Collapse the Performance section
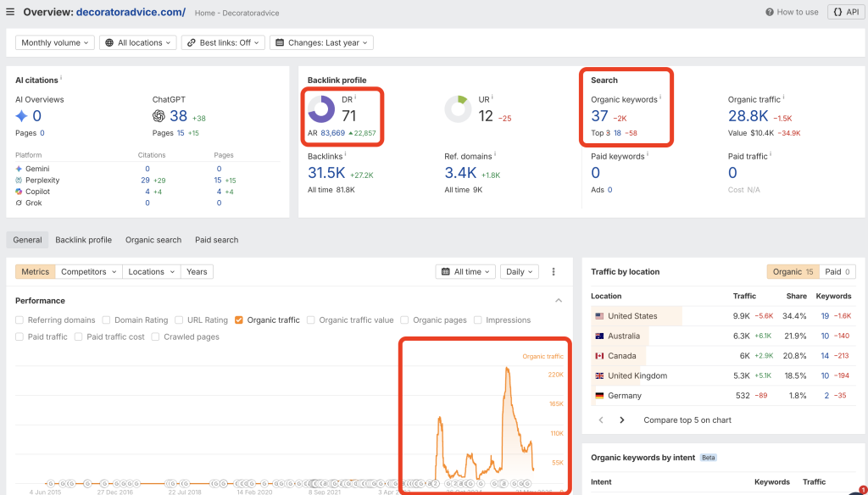 pos(559,301)
